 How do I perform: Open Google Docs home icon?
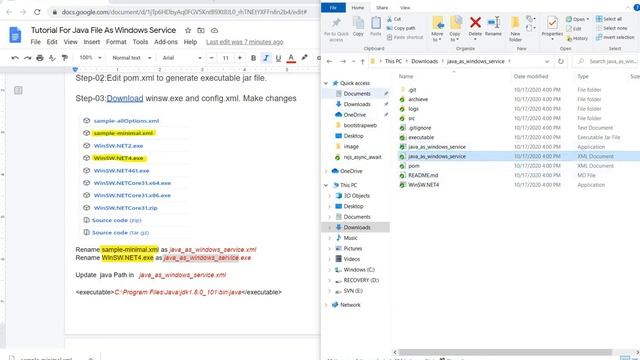coord(15,35)
